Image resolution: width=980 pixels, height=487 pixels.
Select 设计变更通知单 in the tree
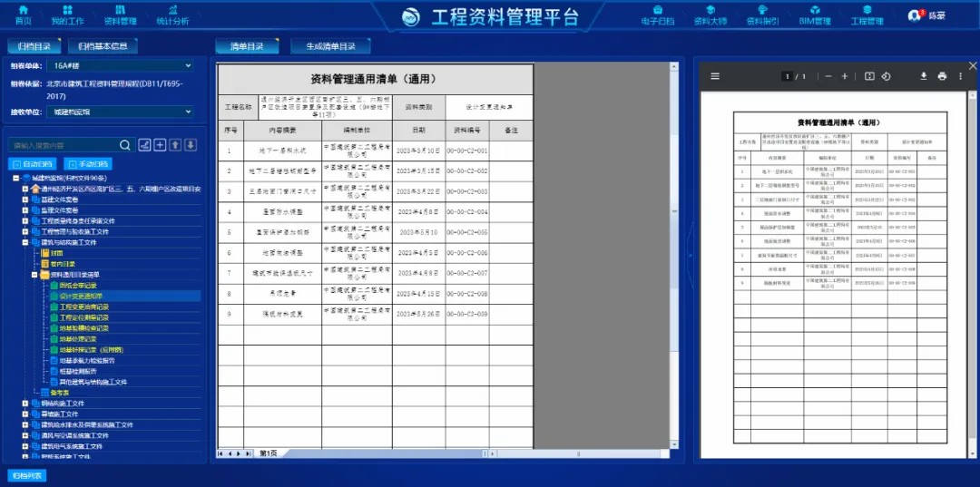(x=81, y=296)
